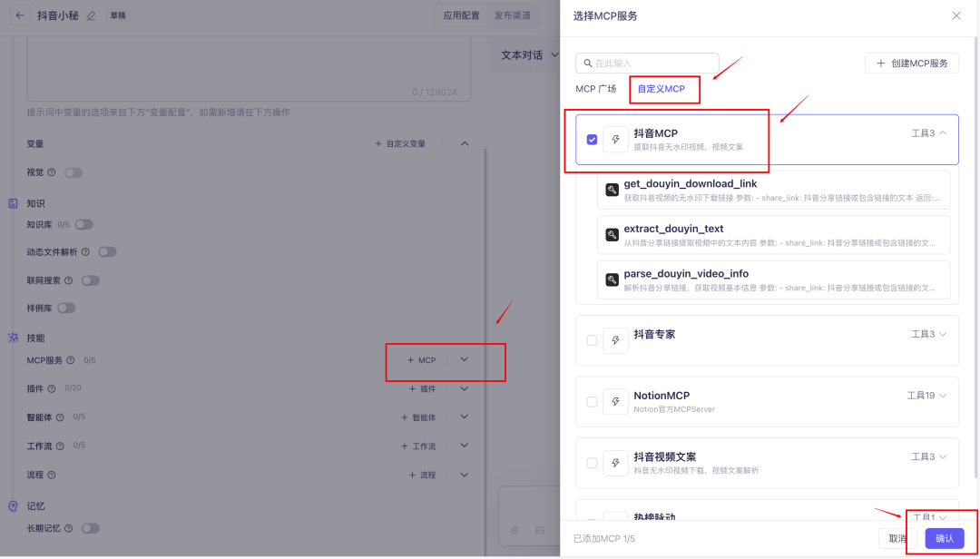
Task: Toggle the 样例库 switch
Action: 66,309
